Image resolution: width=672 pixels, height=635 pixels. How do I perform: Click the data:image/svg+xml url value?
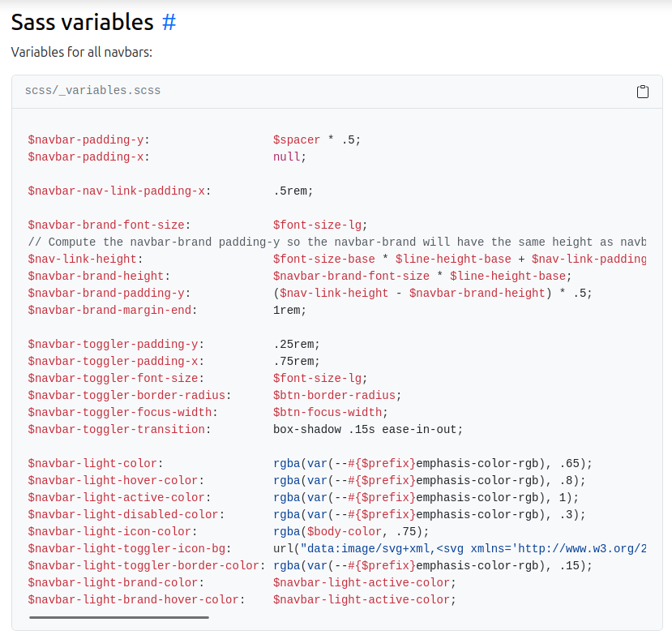460,549
